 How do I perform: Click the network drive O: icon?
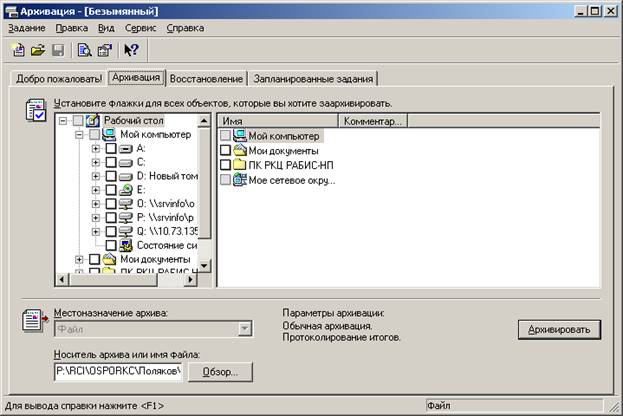coord(126,204)
